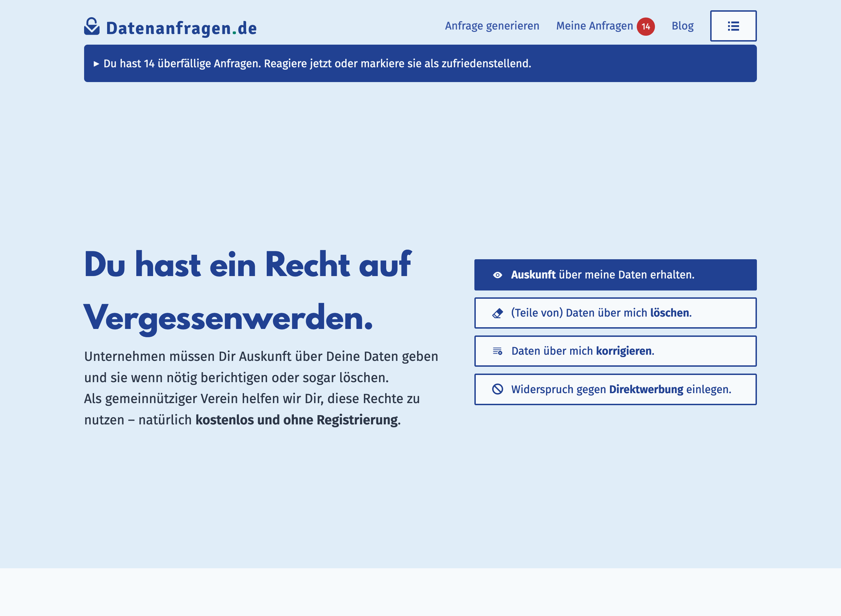Open the Blog menu item

(x=682, y=26)
